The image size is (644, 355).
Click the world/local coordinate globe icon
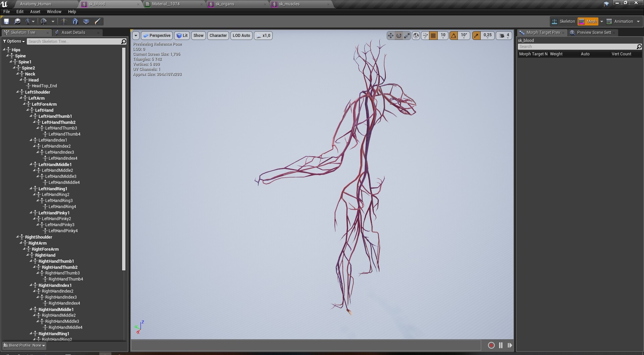coord(416,35)
